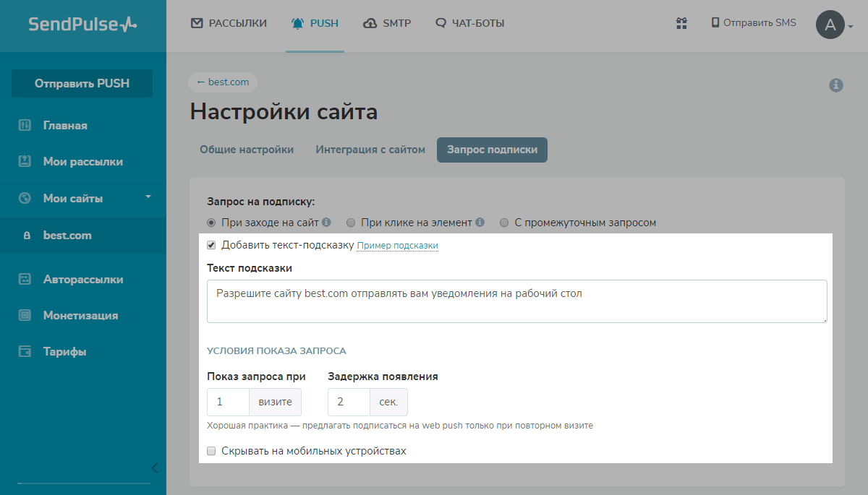The width and height of the screenshot is (868, 495).
Task: Open the user account avatar dropdown
Action: pos(830,25)
